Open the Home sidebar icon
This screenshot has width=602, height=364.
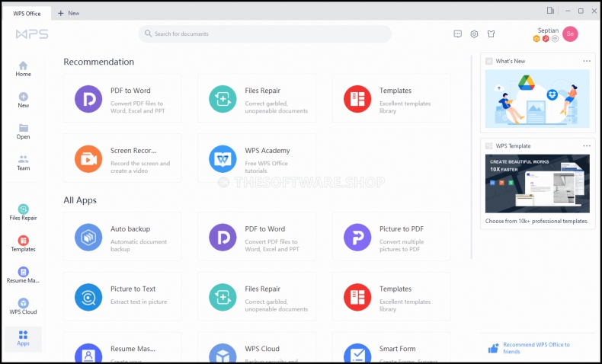[x=23, y=66]
